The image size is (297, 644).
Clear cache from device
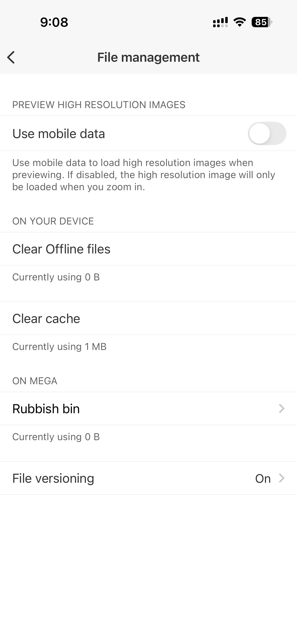46,318
